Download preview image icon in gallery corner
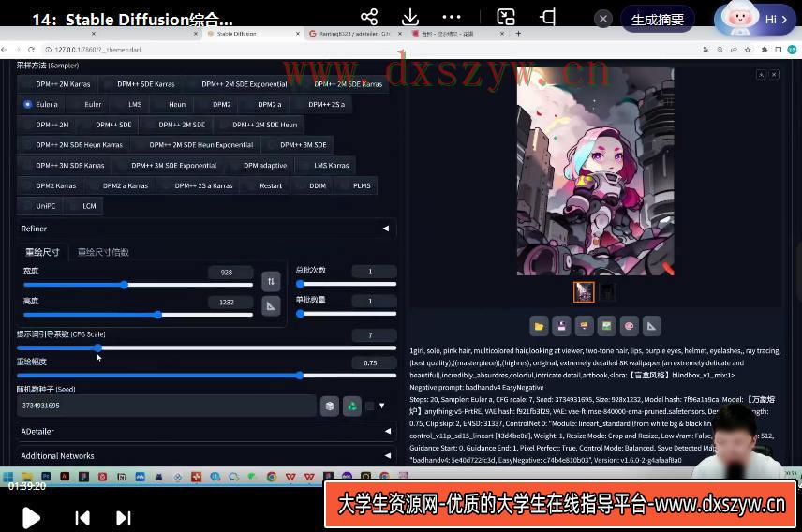Viewport: 802px width, 532px height. point(761,75)
